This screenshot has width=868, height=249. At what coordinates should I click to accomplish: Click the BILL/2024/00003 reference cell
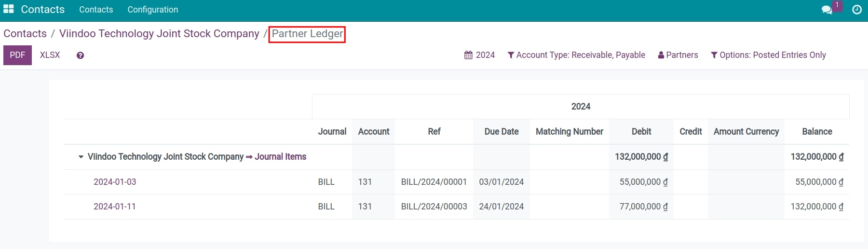coord(434,207)
